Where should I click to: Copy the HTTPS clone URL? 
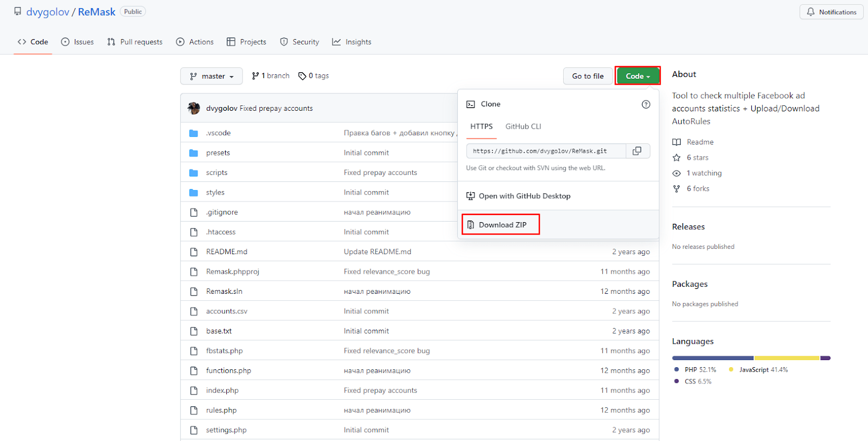(x=637, y=151)
